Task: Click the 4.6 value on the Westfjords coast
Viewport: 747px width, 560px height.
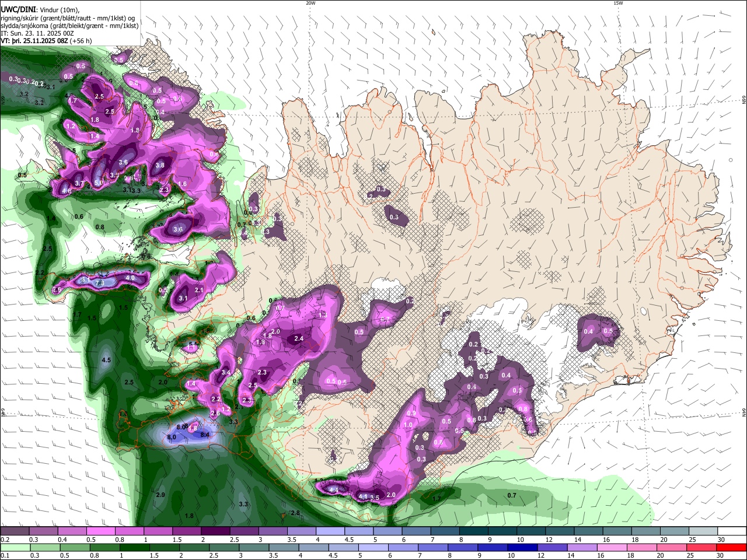Action: [x=67, y=191]
